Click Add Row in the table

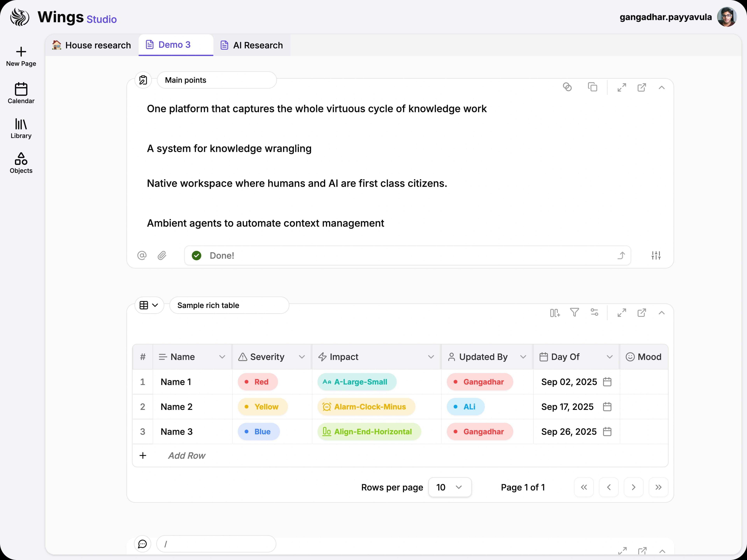[x=186, y=455]
